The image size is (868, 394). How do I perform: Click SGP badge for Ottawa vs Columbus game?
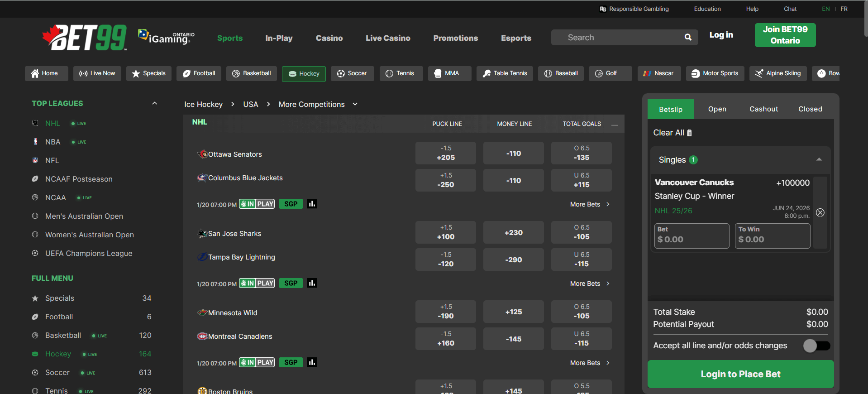(x=291, y=204)
